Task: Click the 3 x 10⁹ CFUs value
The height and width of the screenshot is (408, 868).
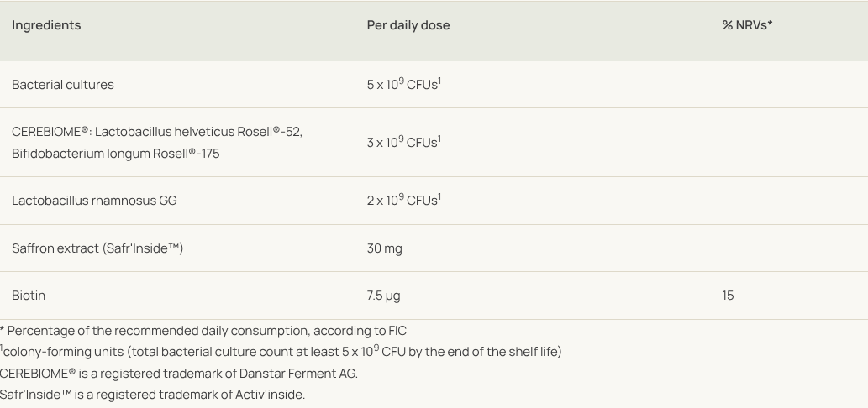Action: pos(402,143)
